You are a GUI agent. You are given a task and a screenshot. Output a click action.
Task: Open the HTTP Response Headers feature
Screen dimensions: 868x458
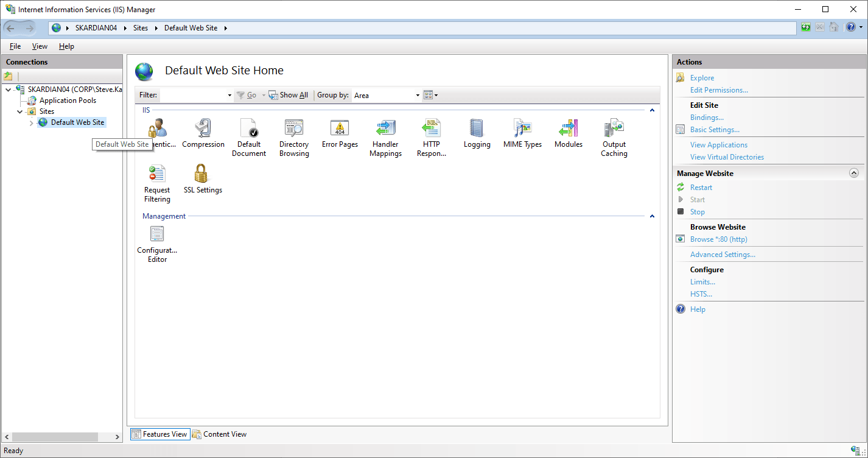(x=431, y=138)
